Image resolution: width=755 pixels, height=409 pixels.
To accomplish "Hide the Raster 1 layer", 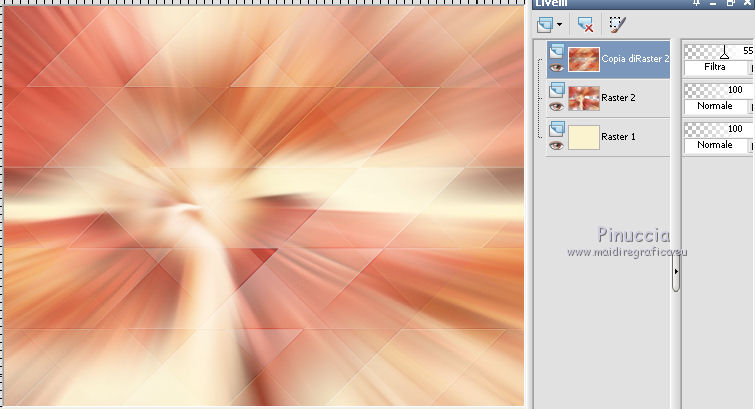I will (x=557, y=145).
